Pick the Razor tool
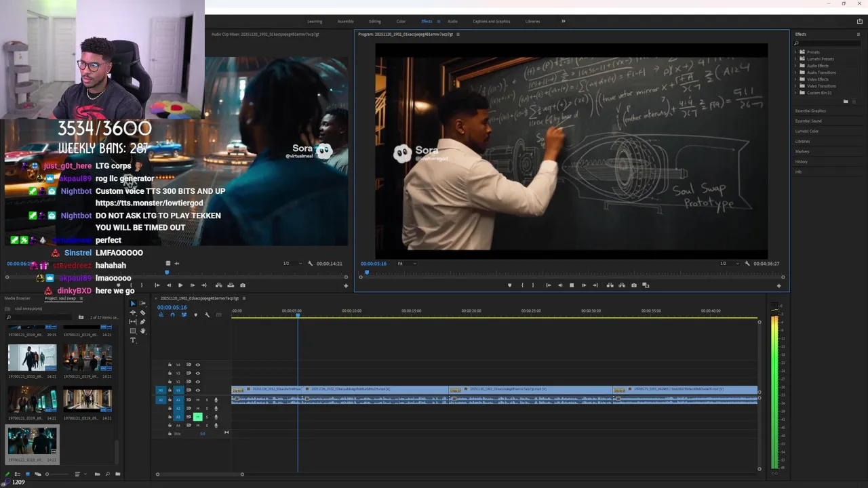Viewport: 868px width, 488px height. tap(142, 312)
